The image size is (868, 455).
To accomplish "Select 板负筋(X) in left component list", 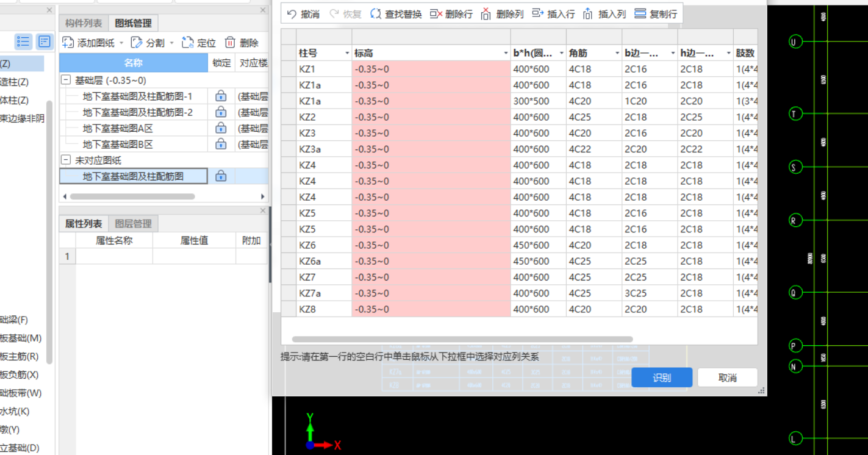I will coord(20,374).
